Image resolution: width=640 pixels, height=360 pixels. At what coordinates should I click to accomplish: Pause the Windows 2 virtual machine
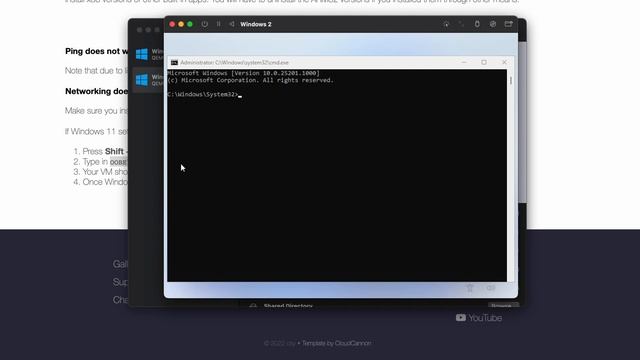[x=218, y=24]
